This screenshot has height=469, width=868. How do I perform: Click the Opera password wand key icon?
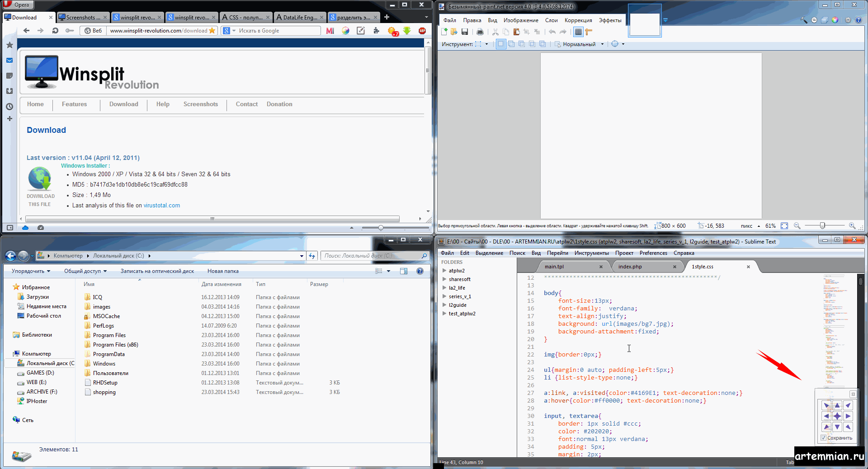tap(70, 31)
